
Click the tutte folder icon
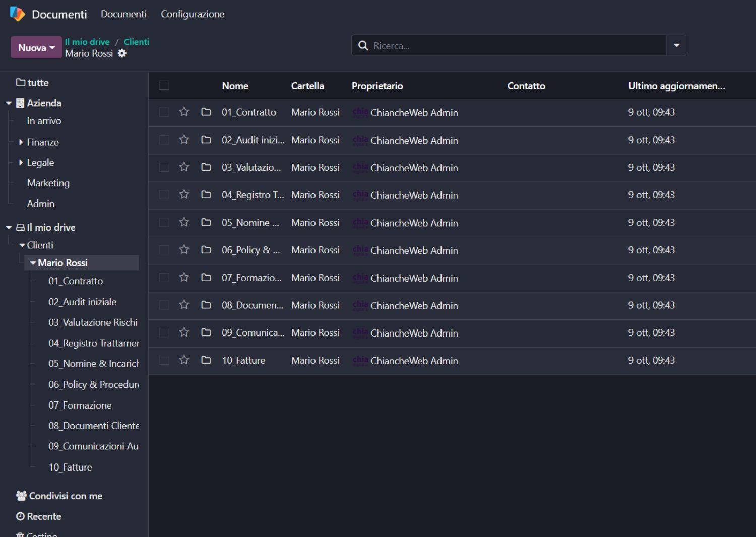(21, 82)
